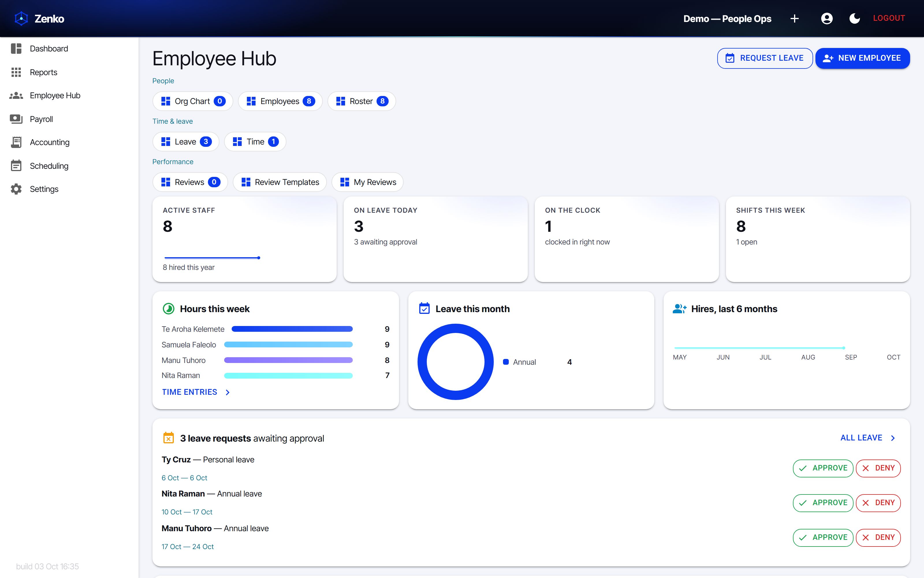
Task: Click the SEP point on hires chart
Action: (843, 348)
